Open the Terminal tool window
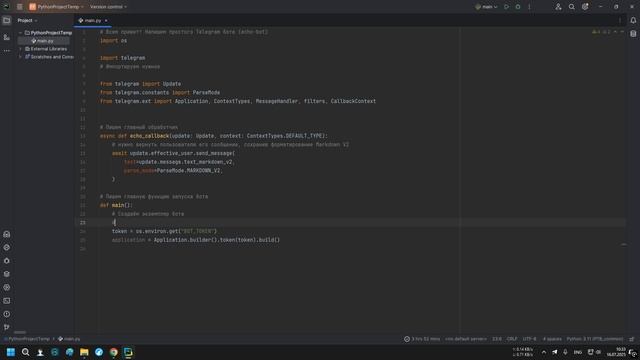The width and height of the screenshot is (640, 360). pyautogui.click(x=7, y=301)
